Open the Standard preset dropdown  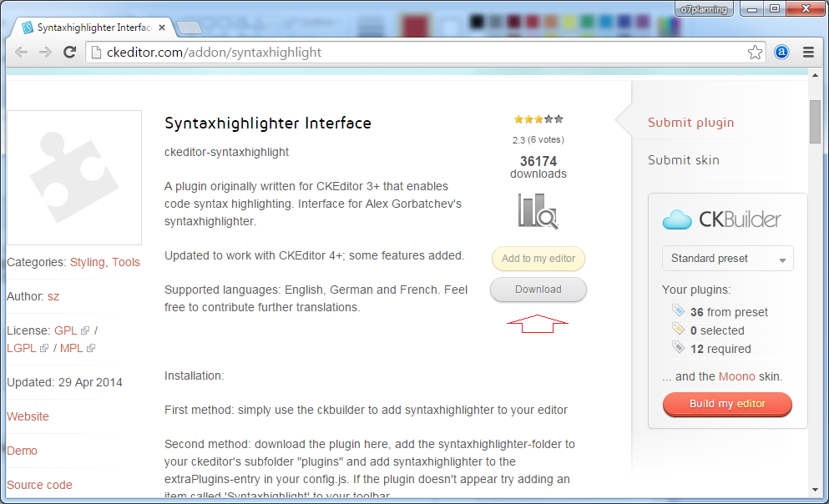click(727, 259)
